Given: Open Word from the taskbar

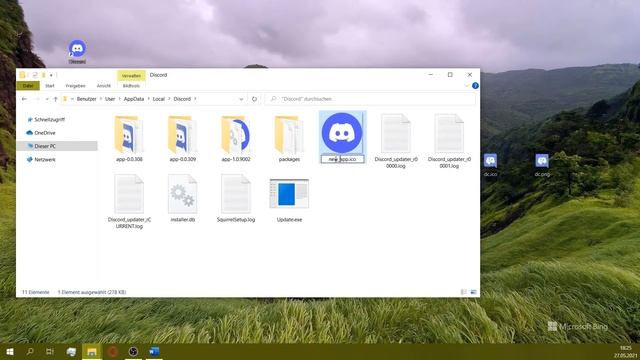Looking at the screenshot, I should click(154, 351).
